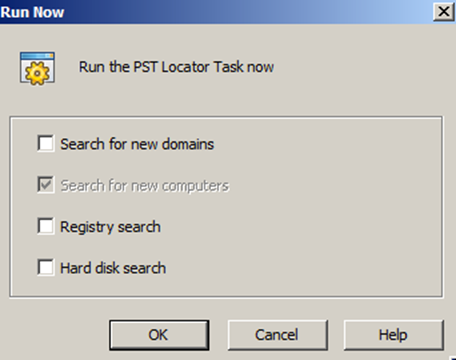The width and height of the screenshot is (456, 360).
Task: Click the OK button
Action: [x=159, y=335]
